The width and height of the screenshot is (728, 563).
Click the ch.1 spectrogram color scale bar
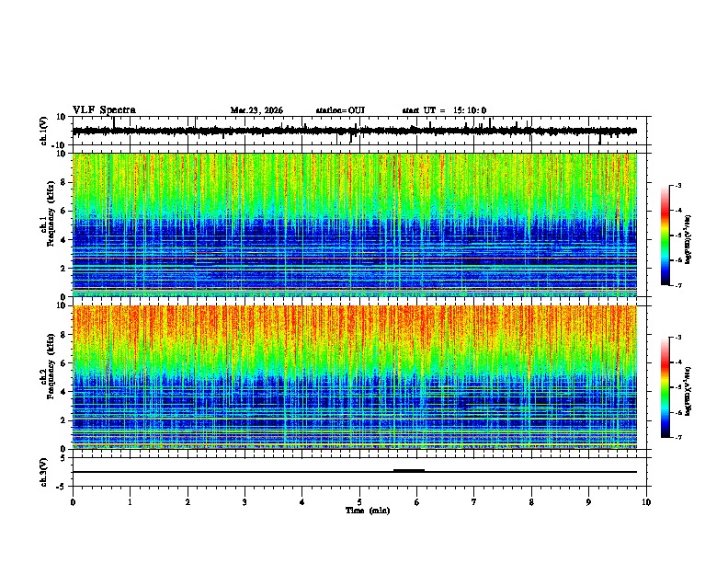[665, 236]
